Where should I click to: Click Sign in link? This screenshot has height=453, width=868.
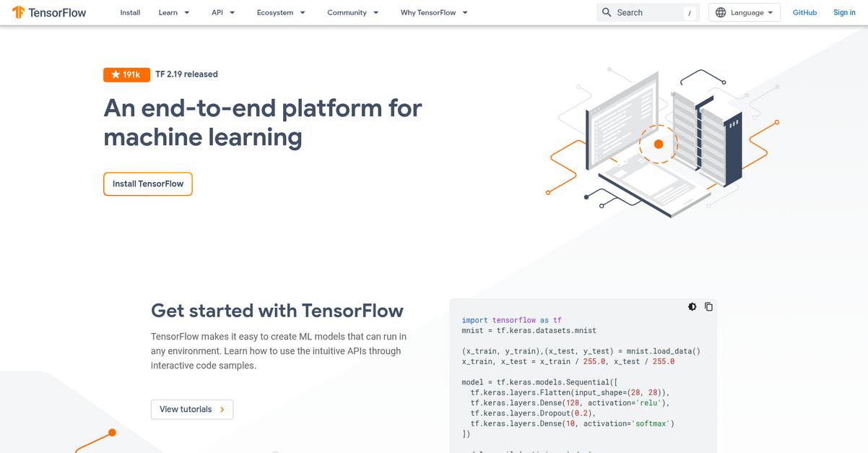(x=844, y=12)
